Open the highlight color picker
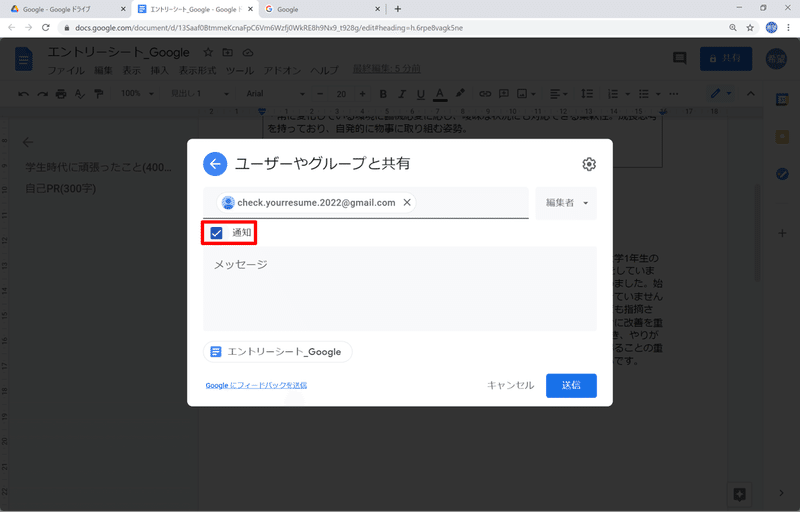 pos(460,93)
